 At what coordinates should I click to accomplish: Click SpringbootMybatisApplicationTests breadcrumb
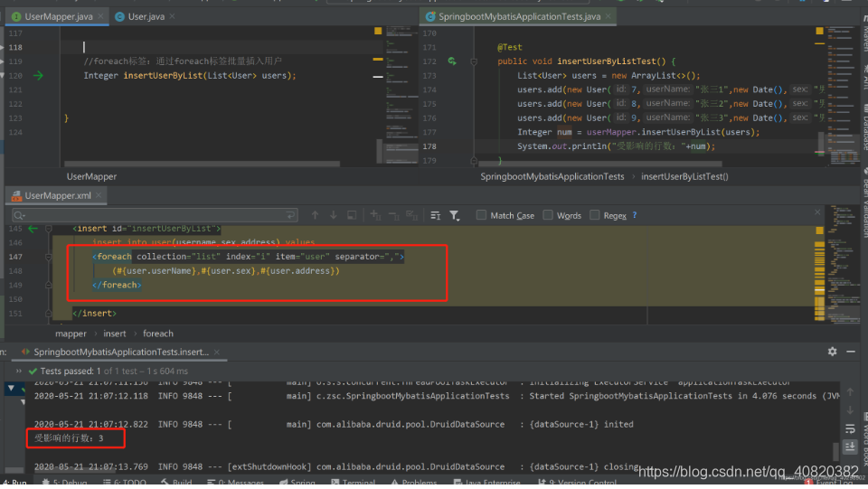(x=552, y=176)
